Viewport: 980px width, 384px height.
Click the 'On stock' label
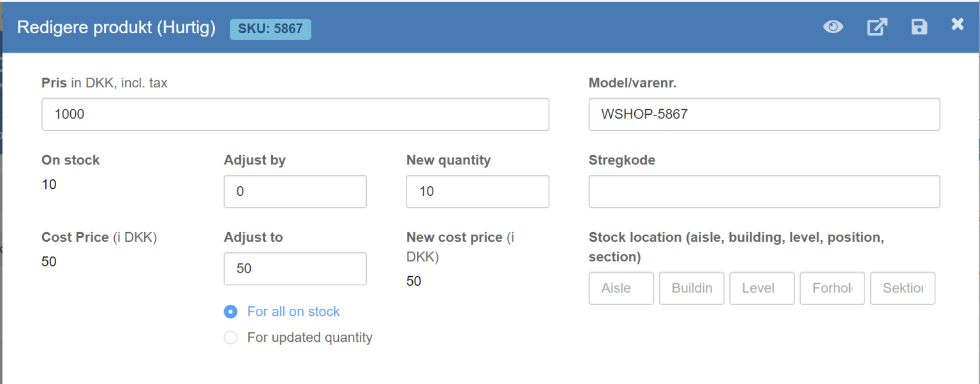coord(71,160)
